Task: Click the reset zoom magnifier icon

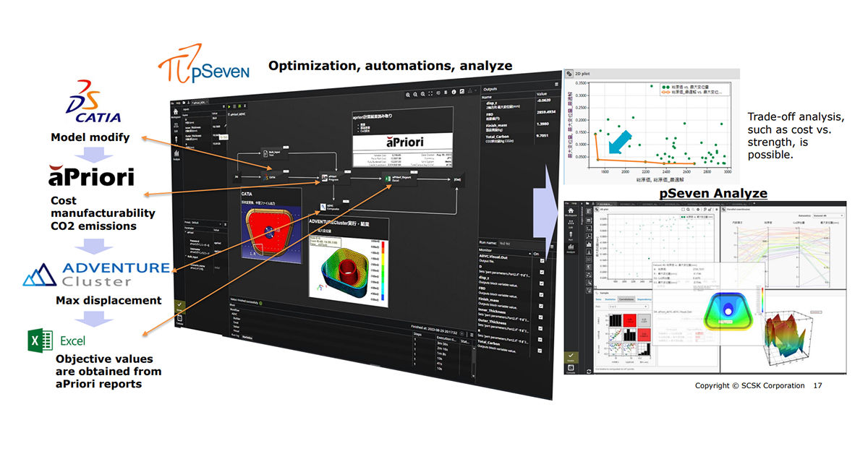Action: (x=423, y=94)
